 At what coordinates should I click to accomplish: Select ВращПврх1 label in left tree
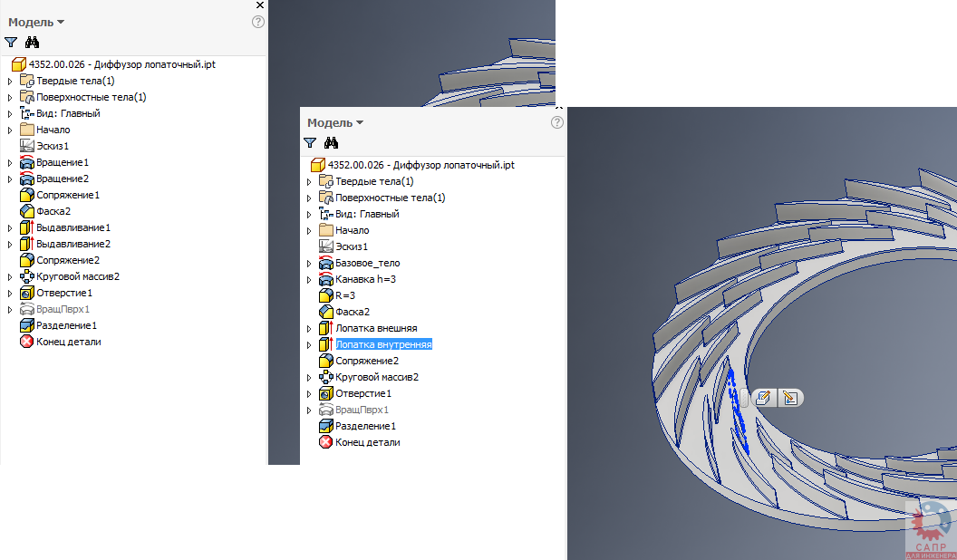click(x=63, y=309)
